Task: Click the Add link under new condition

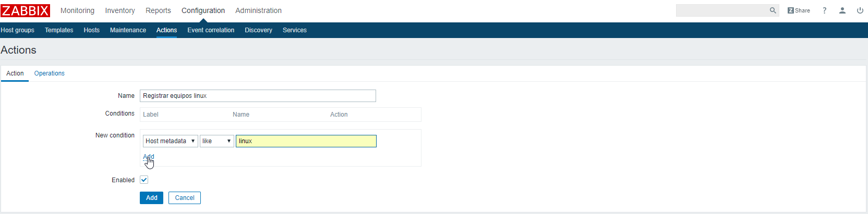Action: click(x=149, y=157)
